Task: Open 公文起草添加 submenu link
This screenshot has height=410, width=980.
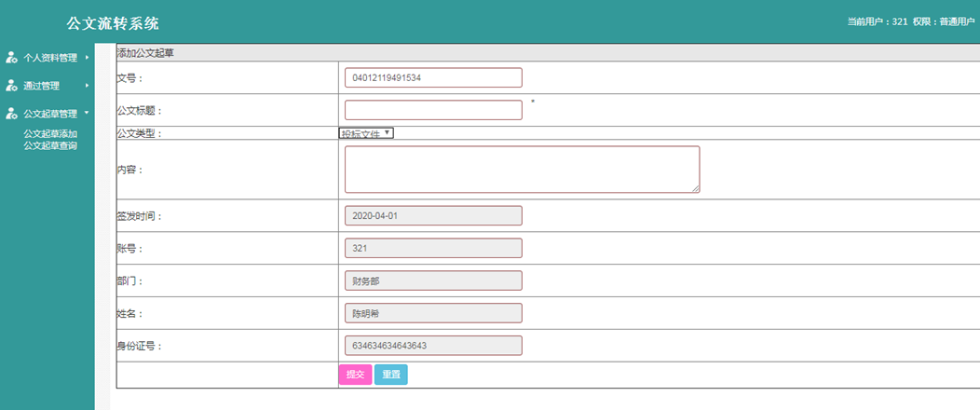Action: pos(50,134)
